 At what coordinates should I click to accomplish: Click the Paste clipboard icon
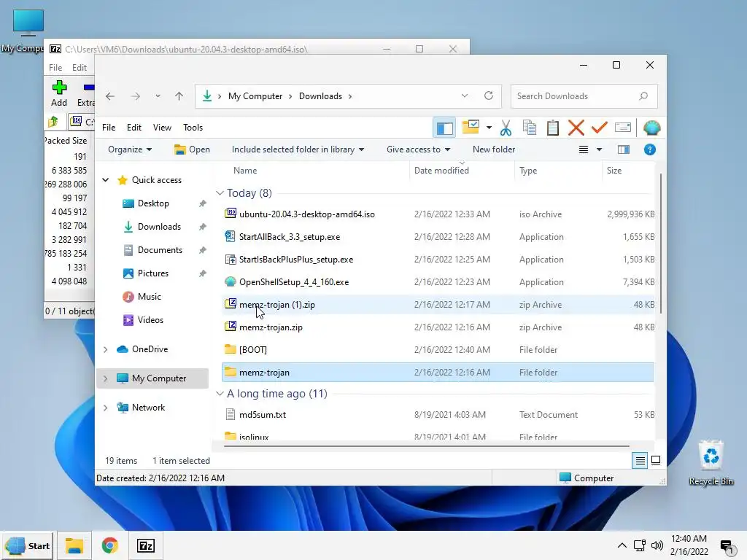point(553,128)
